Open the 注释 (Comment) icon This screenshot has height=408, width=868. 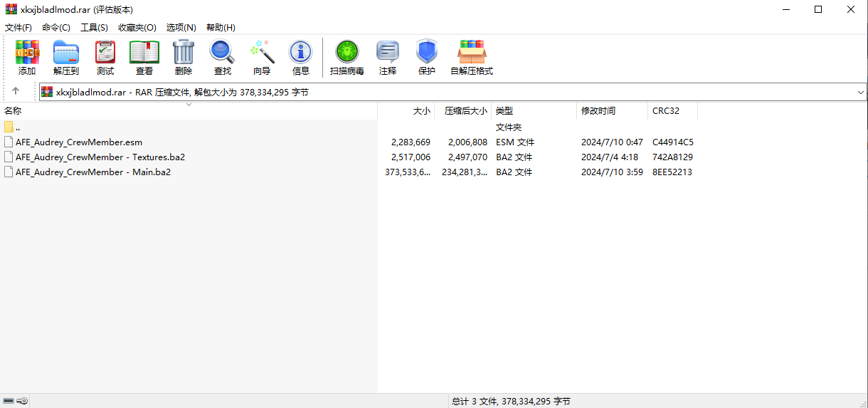coord(388,52)
